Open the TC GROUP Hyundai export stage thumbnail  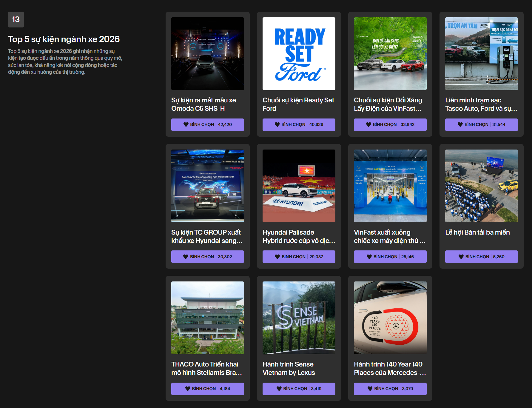(x=208, y=186)
